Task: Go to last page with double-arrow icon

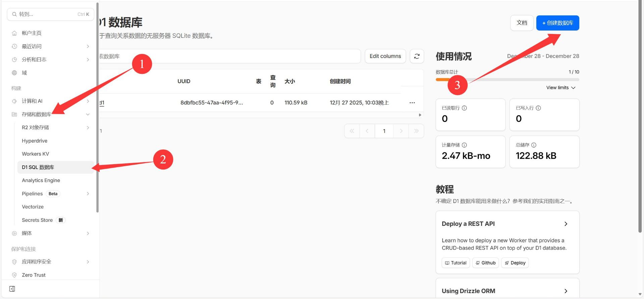Action: [416, 131]
